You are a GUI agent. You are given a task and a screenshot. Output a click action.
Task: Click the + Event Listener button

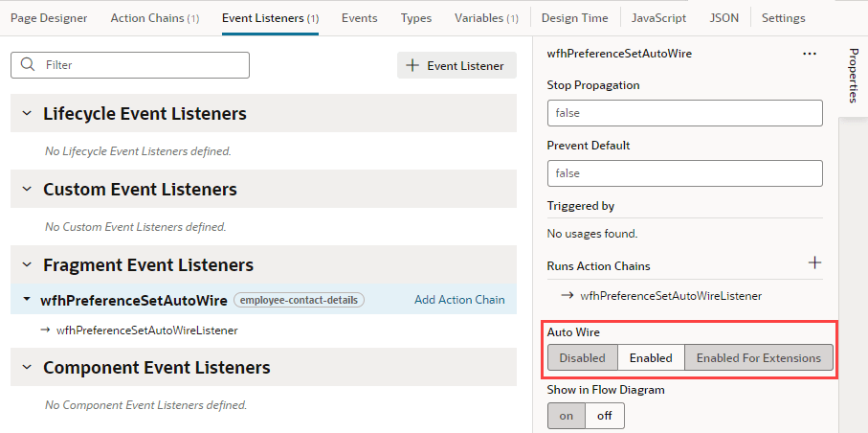click(x=456, y=65)
